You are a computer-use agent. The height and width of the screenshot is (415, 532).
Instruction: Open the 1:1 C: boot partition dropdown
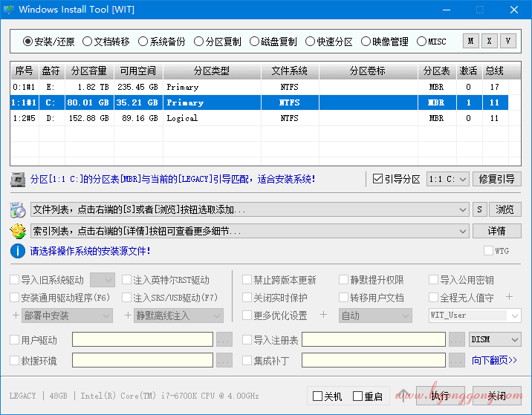[x=448, y=179]
